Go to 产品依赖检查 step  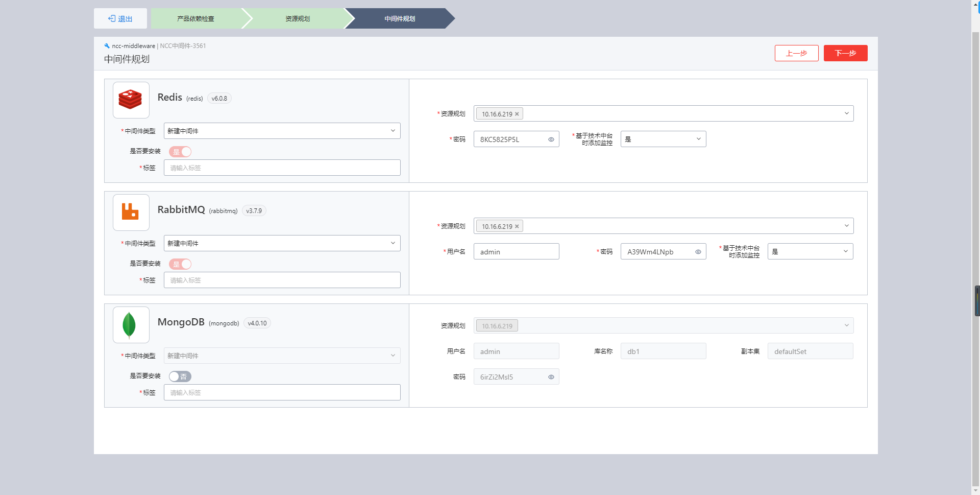[196, 18]
